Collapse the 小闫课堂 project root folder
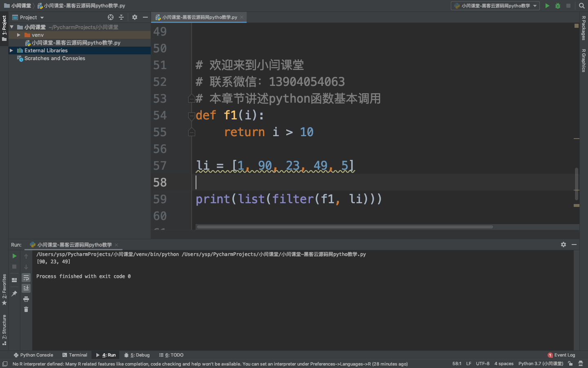Screen dimensions: 588x368 pyautogui.click(x=12, y=27)
